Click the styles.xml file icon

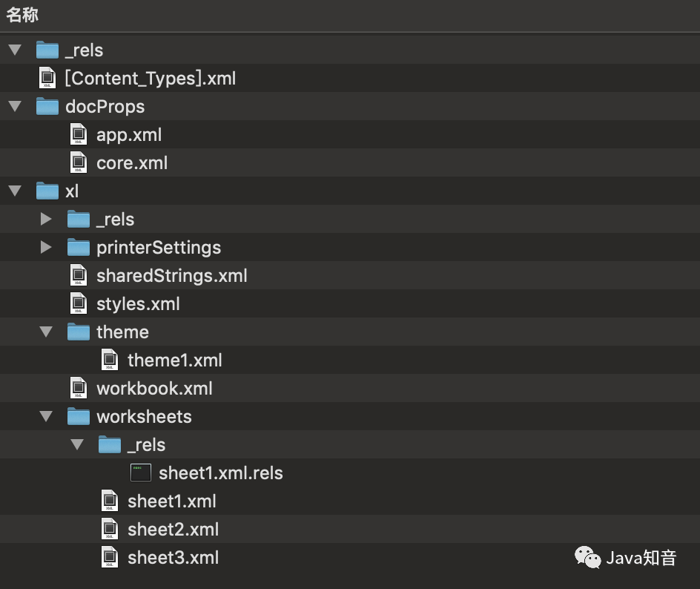click(79, 304)
